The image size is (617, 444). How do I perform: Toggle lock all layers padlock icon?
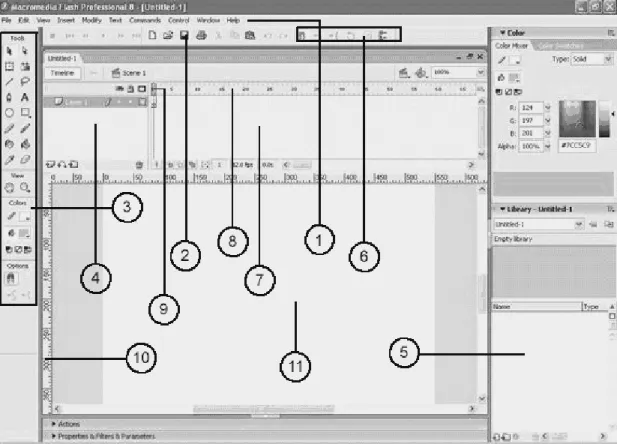(131, 89)
